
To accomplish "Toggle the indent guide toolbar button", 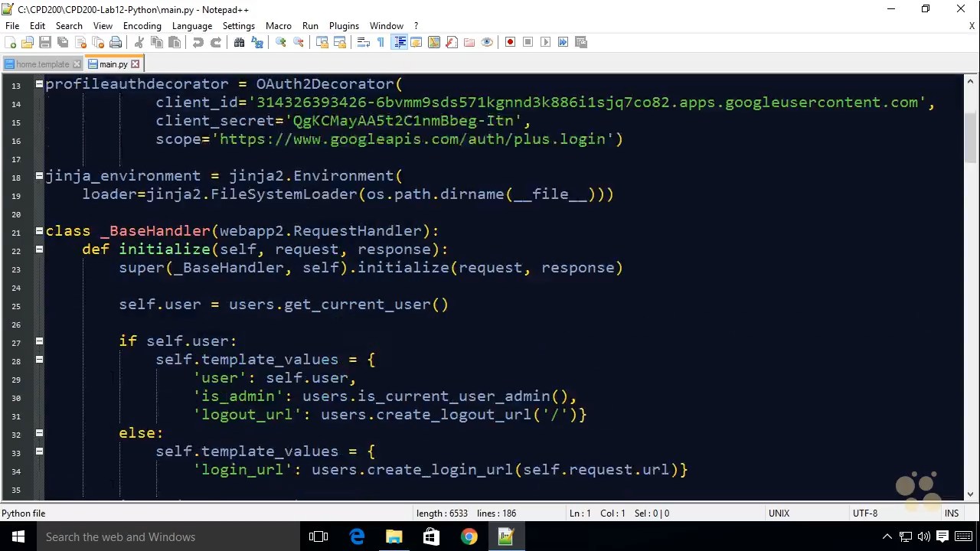I will coord(400,42).
